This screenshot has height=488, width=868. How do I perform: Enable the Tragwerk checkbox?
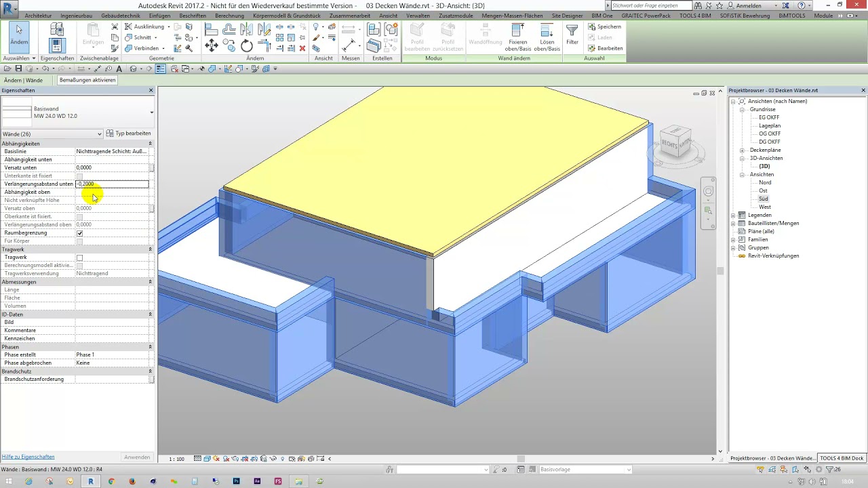(79, 258)
